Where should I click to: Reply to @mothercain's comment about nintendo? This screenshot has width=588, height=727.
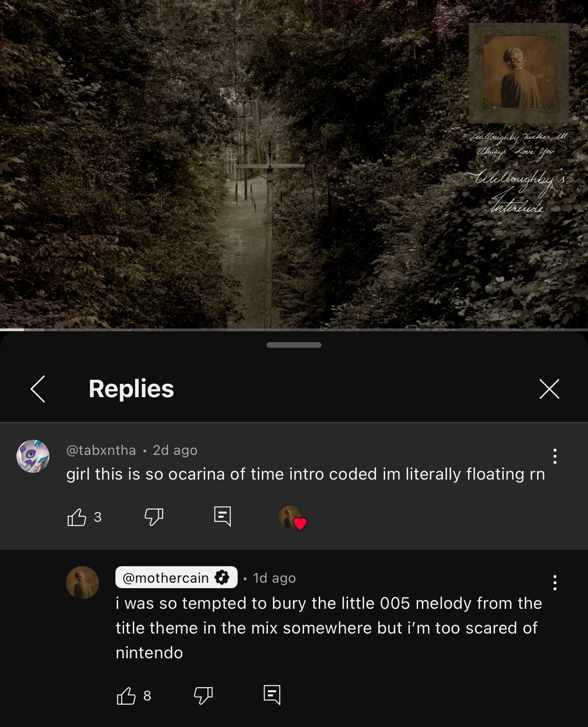click(272, 695)
